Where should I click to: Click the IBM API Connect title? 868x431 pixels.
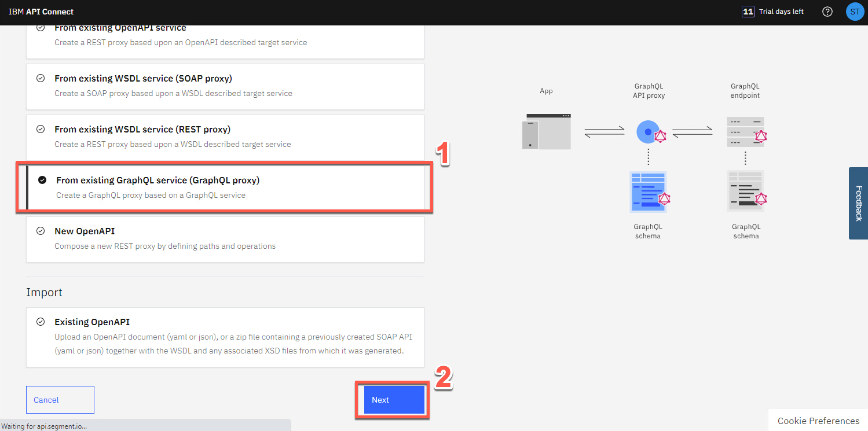[41, 12]
